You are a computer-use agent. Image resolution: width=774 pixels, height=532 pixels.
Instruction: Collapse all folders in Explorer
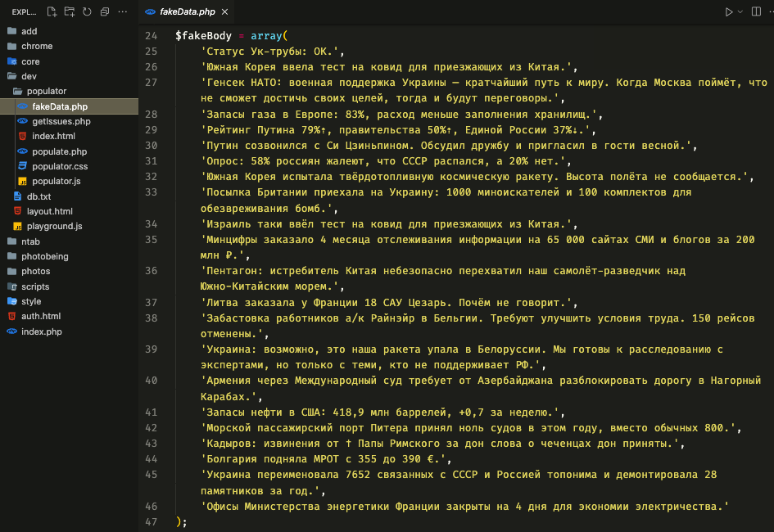pyautogui.click(x=105, y=11)
